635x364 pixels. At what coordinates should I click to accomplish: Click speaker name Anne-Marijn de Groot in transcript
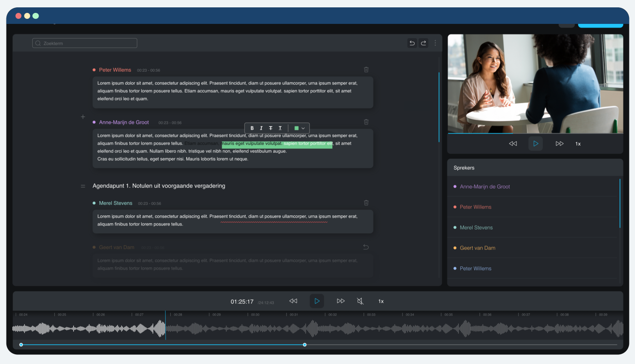pos(124,122)
